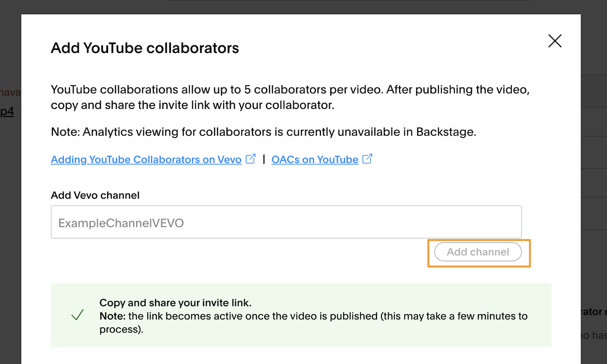This screenshot has width=607, height=364.
Task: Click the Add channel button
Action: (x=478, y=252)
